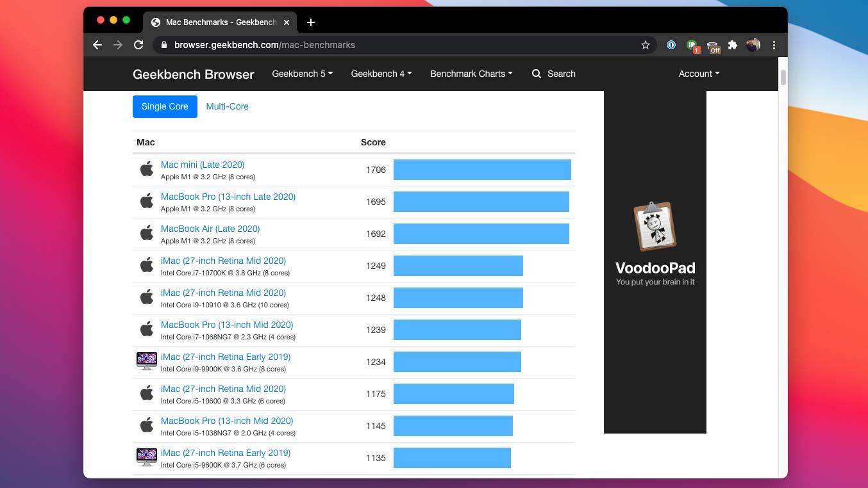Click the score bar for 1249
This screenshot has width=868, height=488.
tap(458, 266)
